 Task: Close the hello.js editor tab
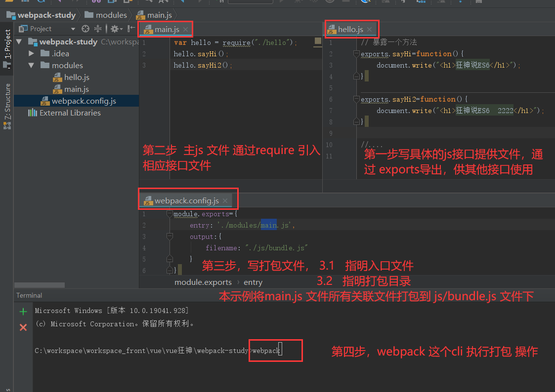point(369,29)
